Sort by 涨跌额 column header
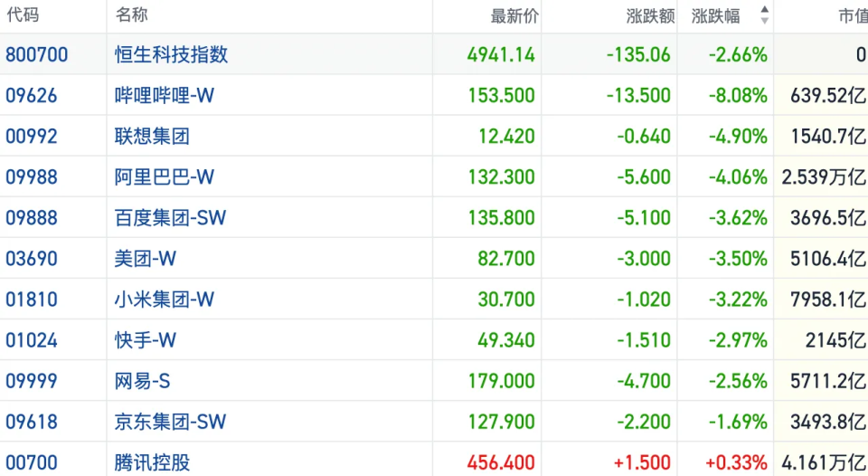Image resolution: width=868 pixels, height=476 pixels. tap(650, 16)
